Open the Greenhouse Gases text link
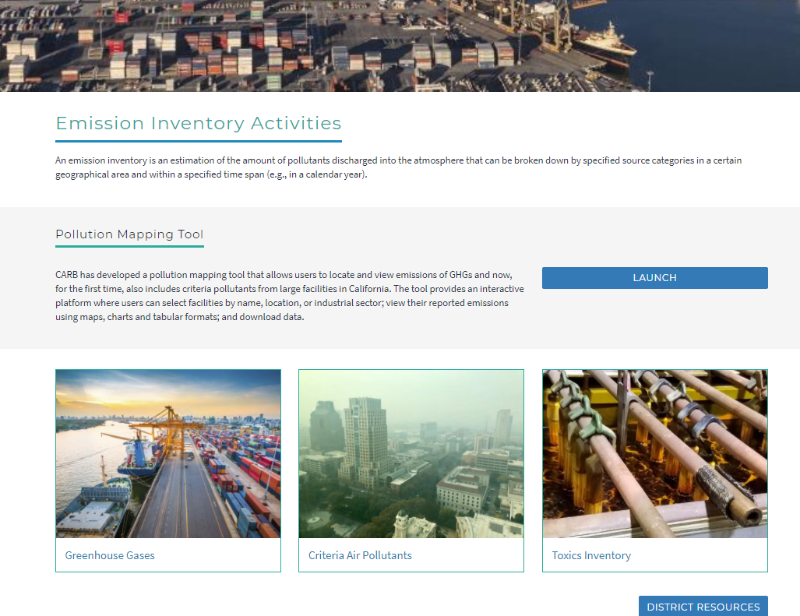The width and height of the screenshot is (800, 616). click(x=110, y=555)
